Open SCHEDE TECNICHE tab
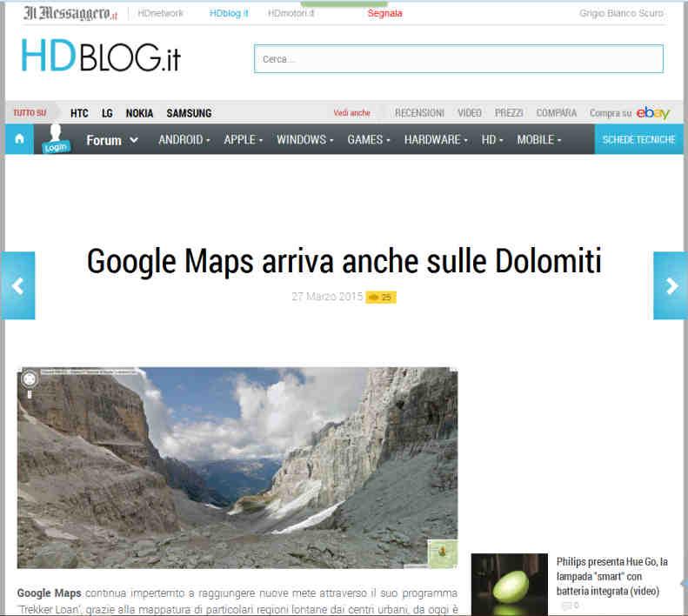This screenshot has width=688, height=616. [638, 139]
